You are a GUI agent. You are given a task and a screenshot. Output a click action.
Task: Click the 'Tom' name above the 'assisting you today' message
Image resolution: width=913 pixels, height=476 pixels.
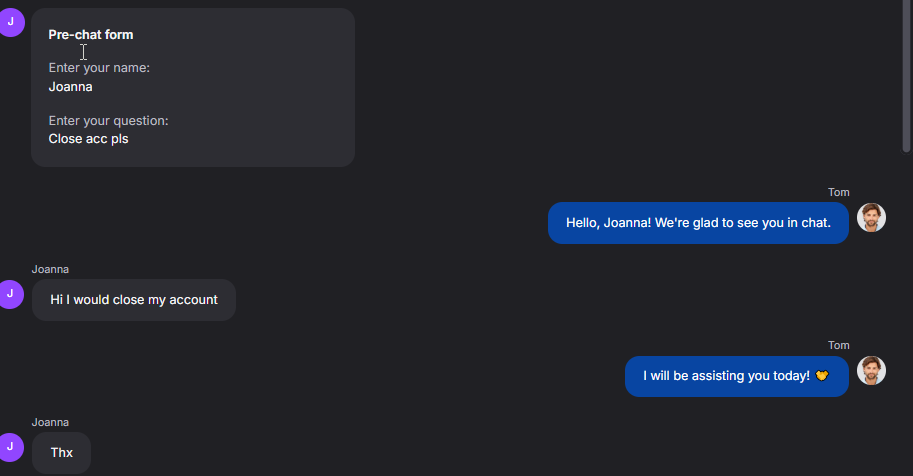[838, 345]
